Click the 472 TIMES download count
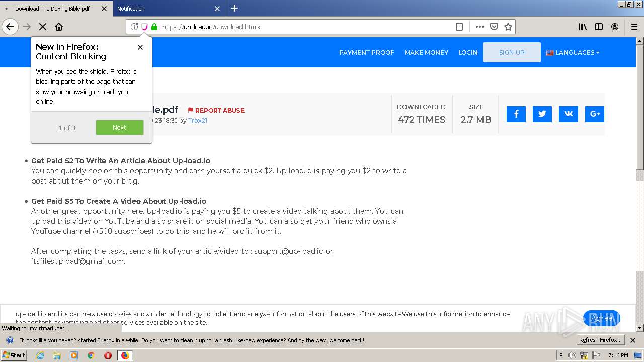Screen dimensions: 644x362 tap(422, 120)
